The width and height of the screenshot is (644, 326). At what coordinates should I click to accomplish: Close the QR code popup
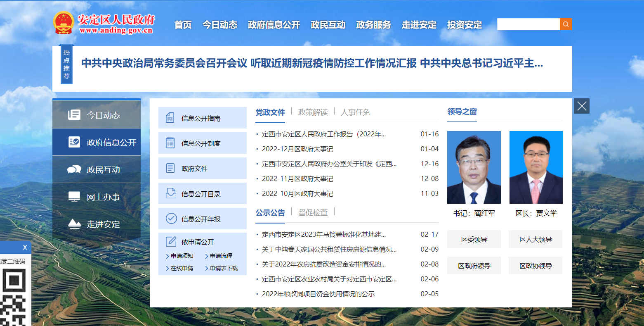click(x=25, y=247)
